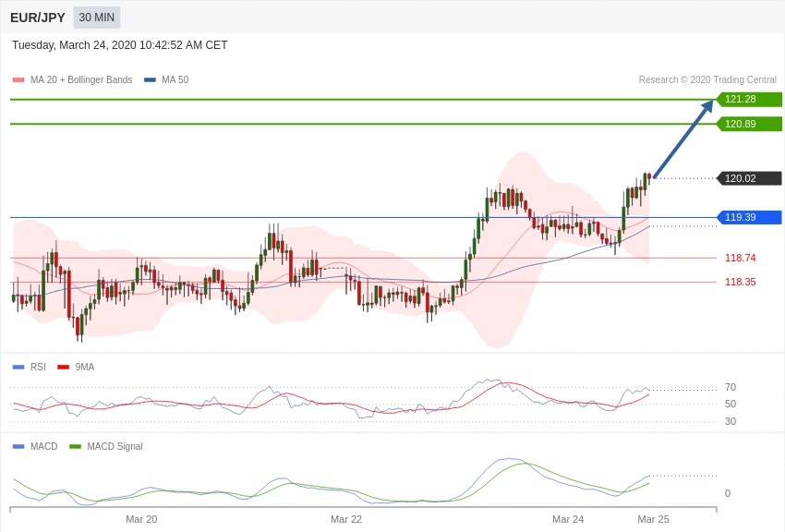The height and width of the screenshot is (532, 785).
Task: Click the EUR/JPY symbol title
Action: coord(38,18)
